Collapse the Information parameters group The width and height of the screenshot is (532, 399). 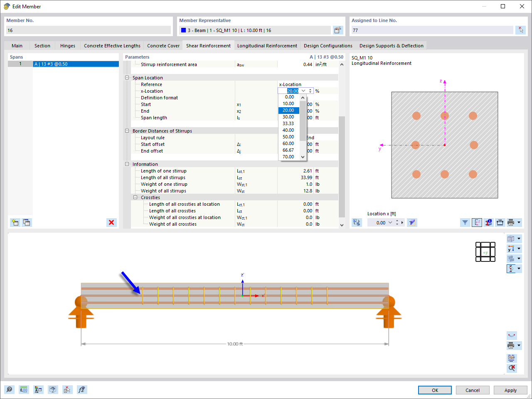[126, 164]
